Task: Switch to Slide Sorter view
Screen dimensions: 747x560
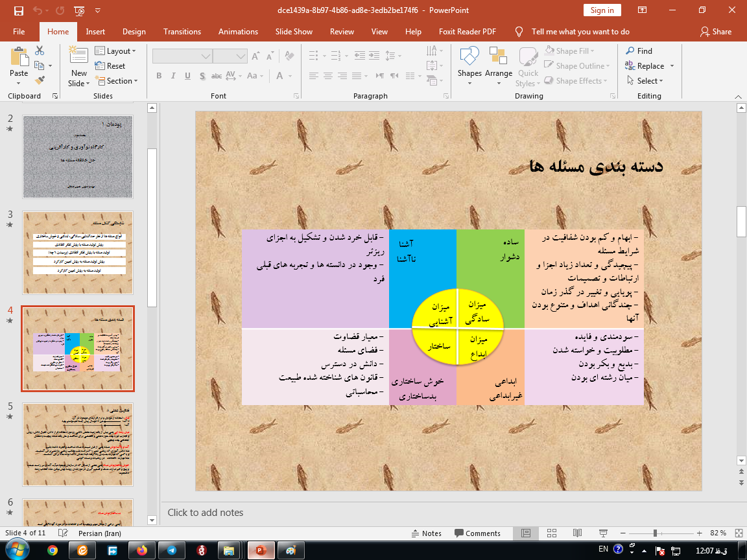Action: pos(551,533)
